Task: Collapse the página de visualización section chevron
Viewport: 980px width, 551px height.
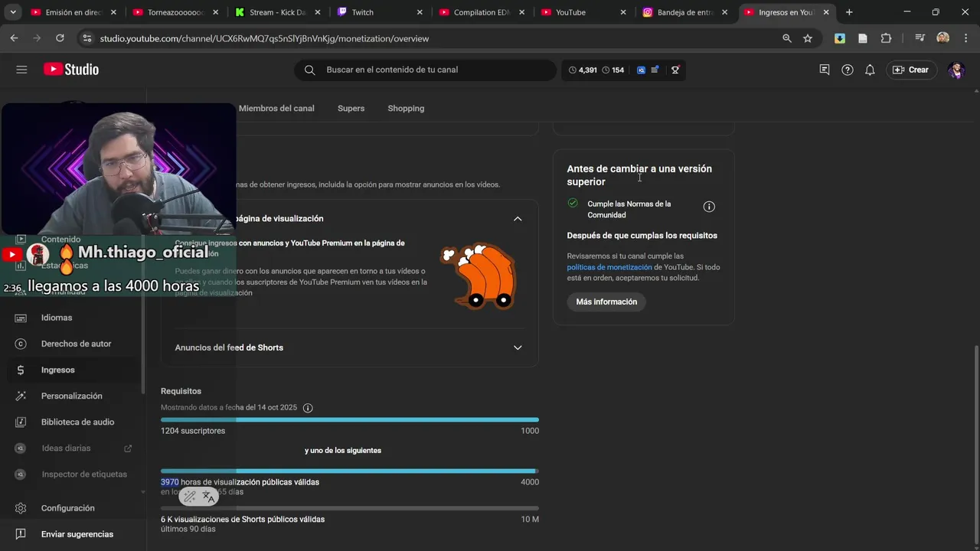Action: [x=518, y=219]
